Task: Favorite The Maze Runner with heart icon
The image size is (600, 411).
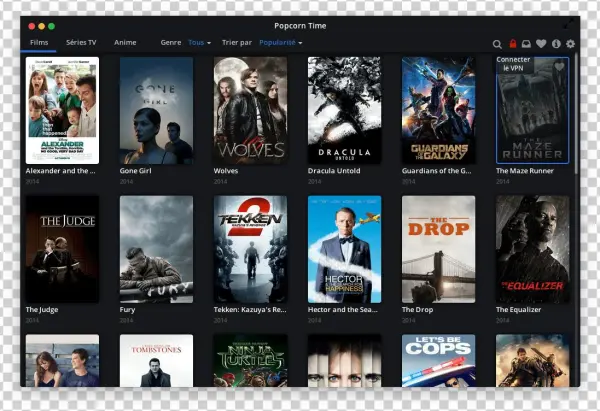Action: pyautogui.click(x=559, y=67)
